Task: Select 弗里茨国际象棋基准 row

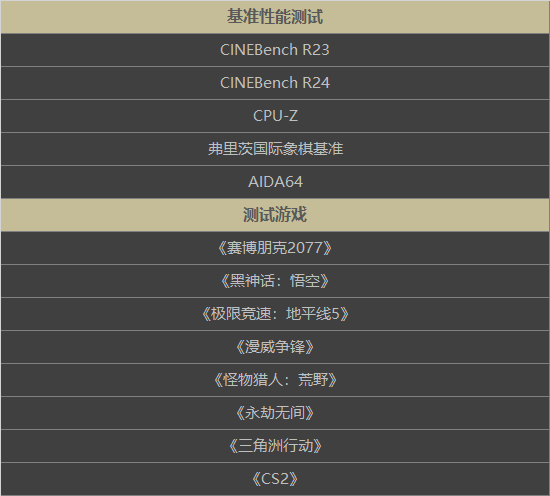Action: click(x=275, y=149)
